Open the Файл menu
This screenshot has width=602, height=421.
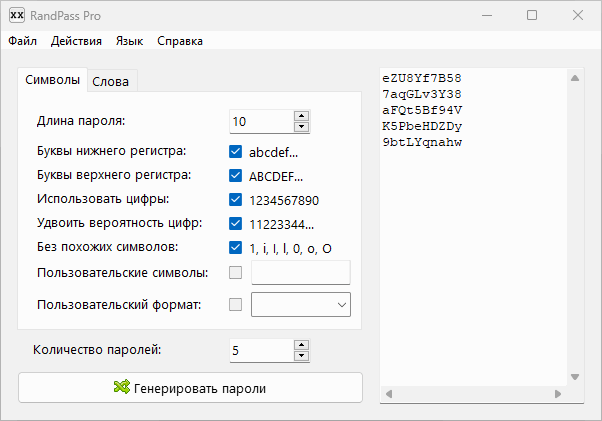tap(23, 41)
